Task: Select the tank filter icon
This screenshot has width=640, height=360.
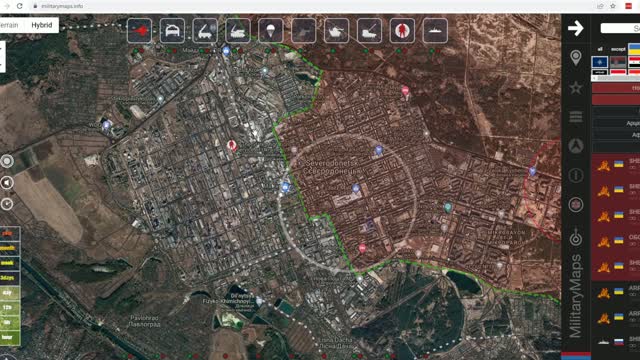Action: (x=336, y=31)
